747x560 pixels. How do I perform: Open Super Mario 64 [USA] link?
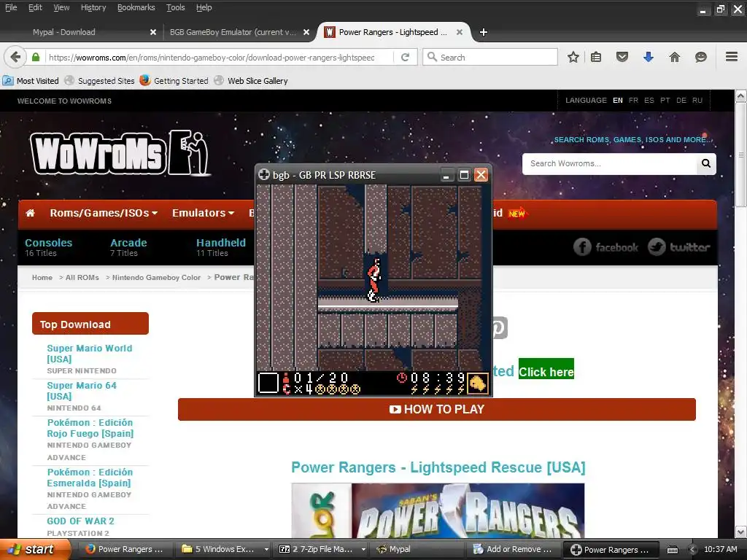82,391
